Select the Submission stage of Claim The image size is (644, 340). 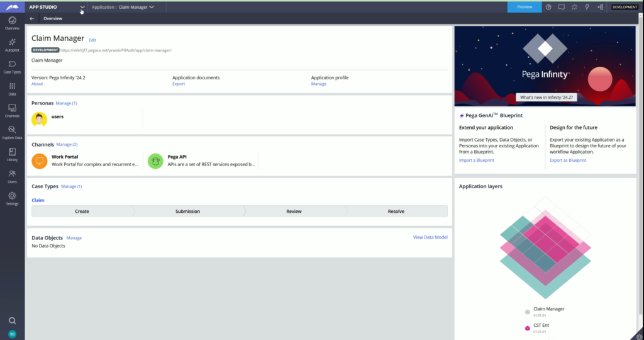[x=187, y=212]
